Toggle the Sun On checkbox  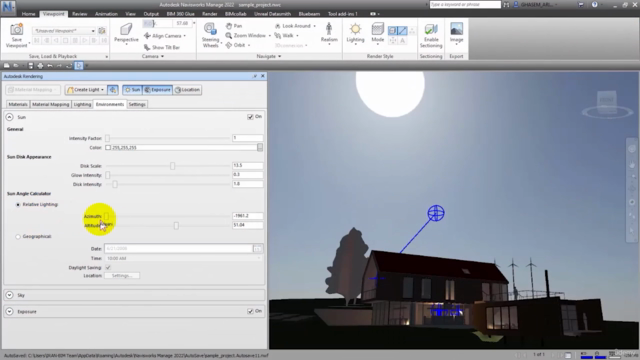pos(250,117)
